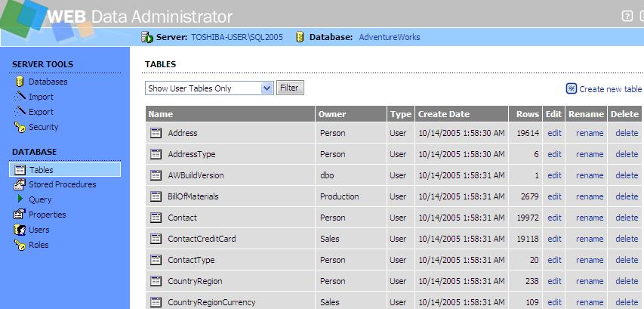Viewport: 644px width, 309px height.
Task: Click rename for the CountryRegion table
Action: (x=590, y=281)
